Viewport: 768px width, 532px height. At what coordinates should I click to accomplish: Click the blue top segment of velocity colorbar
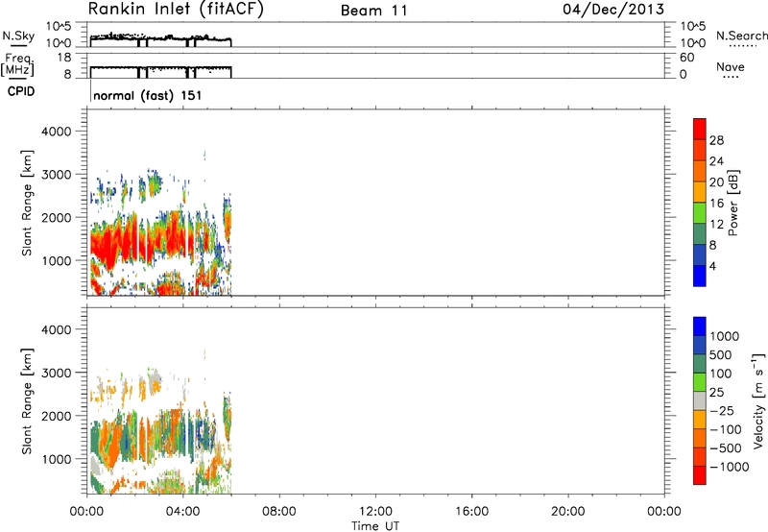[700, 326]
